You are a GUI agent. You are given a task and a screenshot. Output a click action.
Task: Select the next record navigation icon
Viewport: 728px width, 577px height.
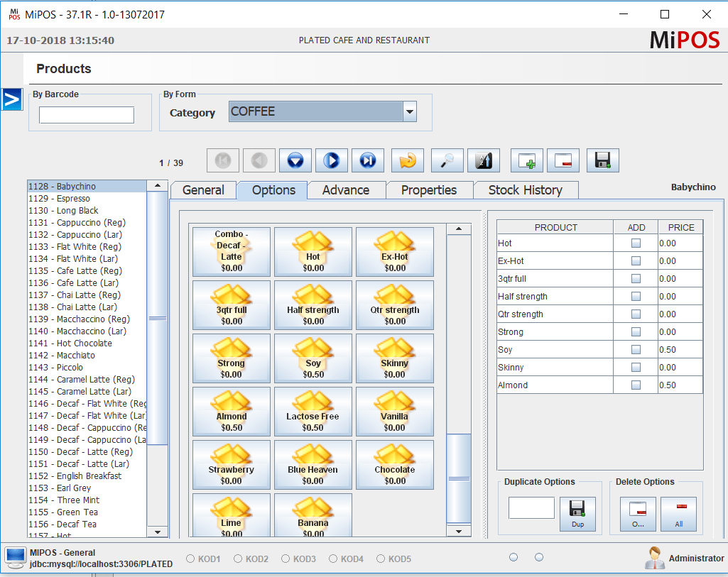point(331,160)
